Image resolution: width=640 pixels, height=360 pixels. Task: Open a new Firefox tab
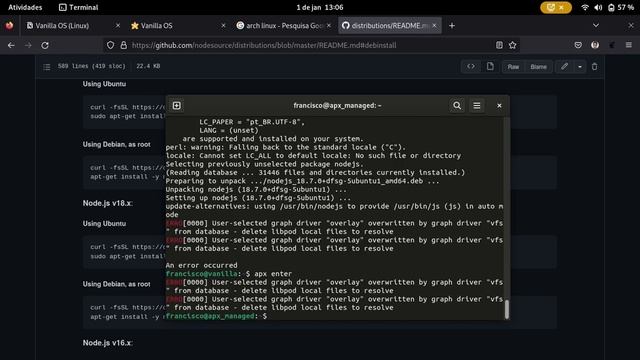[452, 26]
